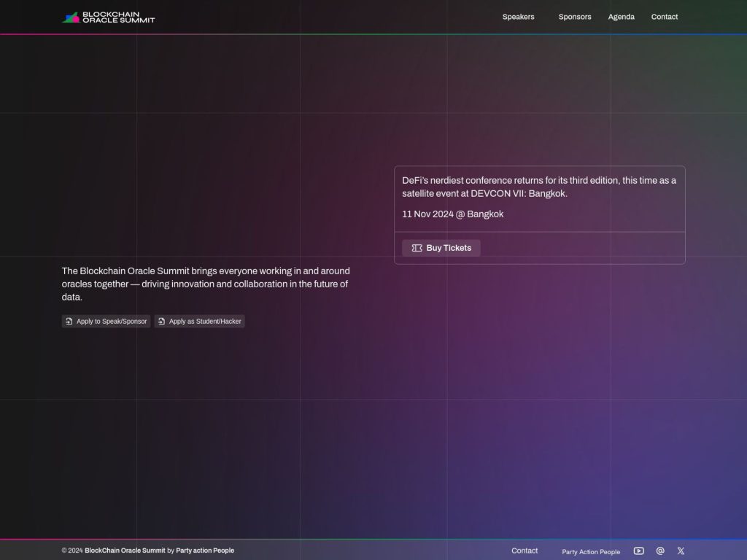
Task: Select Agenda in the header navigation
Action: point(621,17)
